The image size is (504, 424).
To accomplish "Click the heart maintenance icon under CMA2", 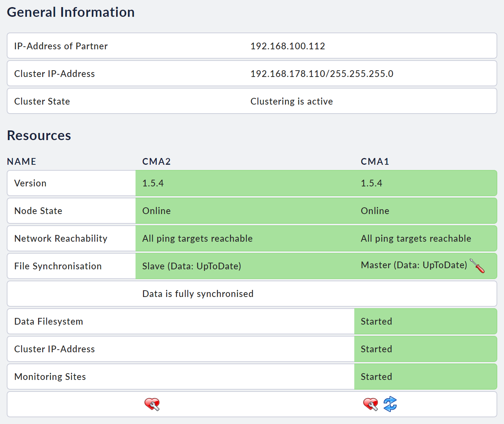I will [152, 404].
